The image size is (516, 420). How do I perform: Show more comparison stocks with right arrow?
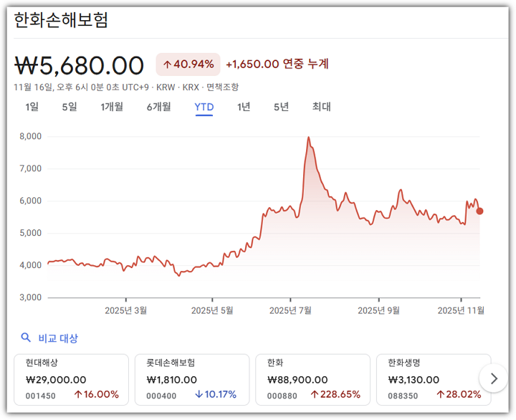tap(493, 378)
